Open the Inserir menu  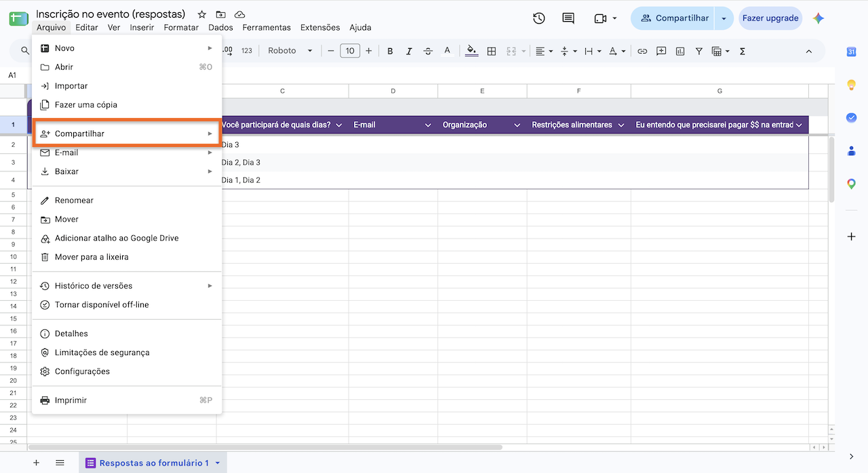(x=142, y=28)
